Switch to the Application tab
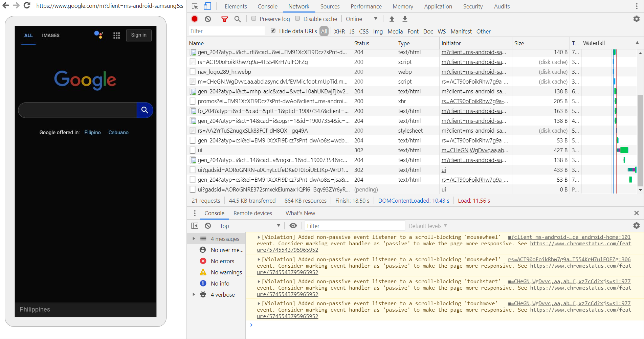Viewport: 644px width, 339px height. pyautogui.click(x=438, y=6)
